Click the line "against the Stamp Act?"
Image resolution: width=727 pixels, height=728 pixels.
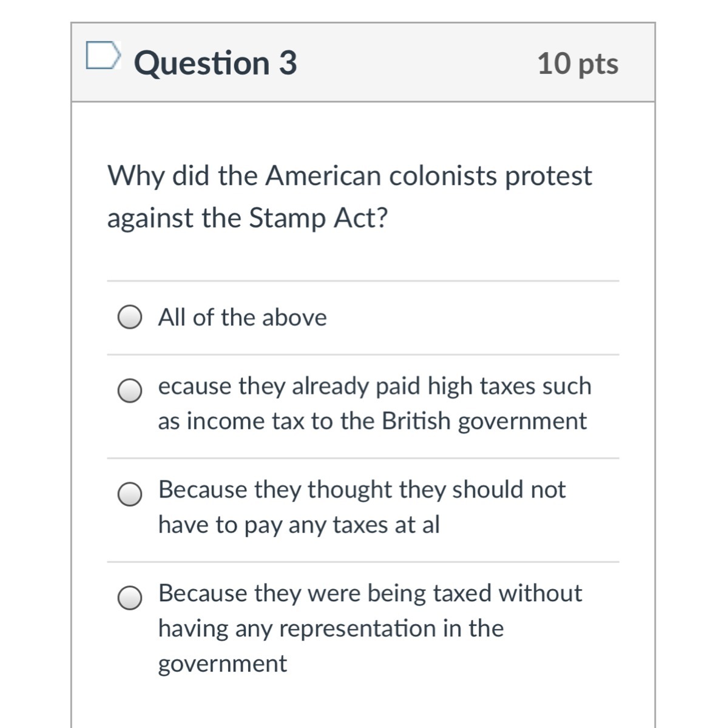click(x=247, y=218)
